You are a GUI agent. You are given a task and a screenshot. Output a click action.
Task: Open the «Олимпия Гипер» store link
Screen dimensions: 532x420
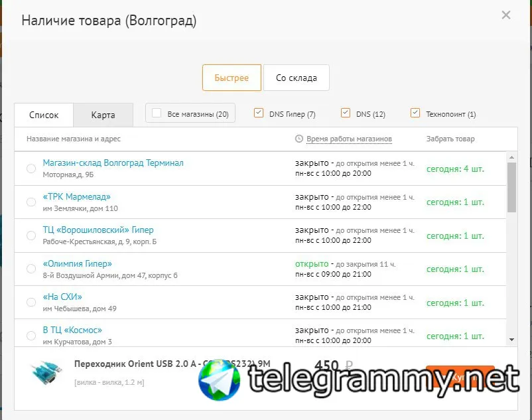[78, 263]
